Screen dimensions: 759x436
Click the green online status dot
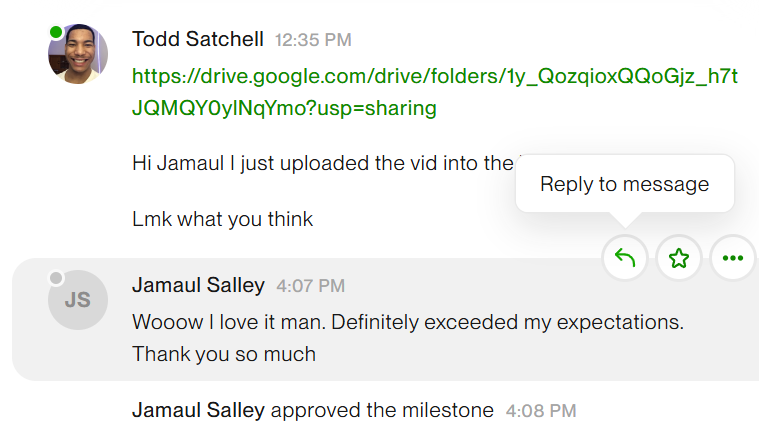point(56,32)
